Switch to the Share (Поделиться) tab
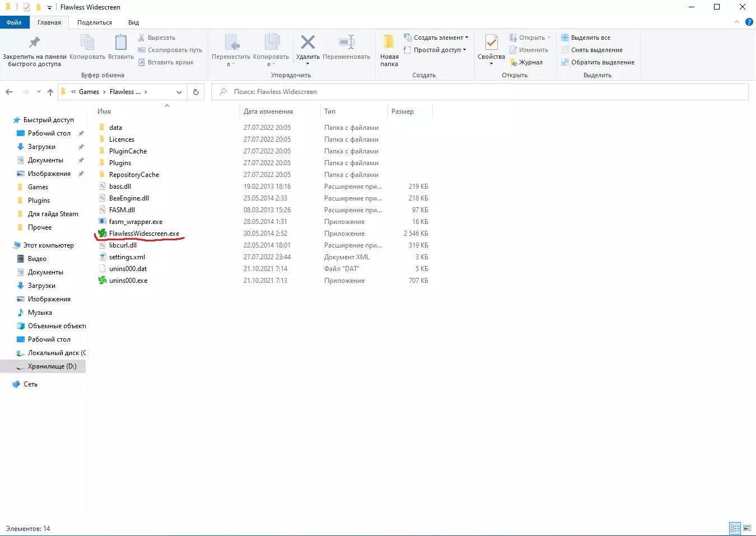 (x=95, y=22)
